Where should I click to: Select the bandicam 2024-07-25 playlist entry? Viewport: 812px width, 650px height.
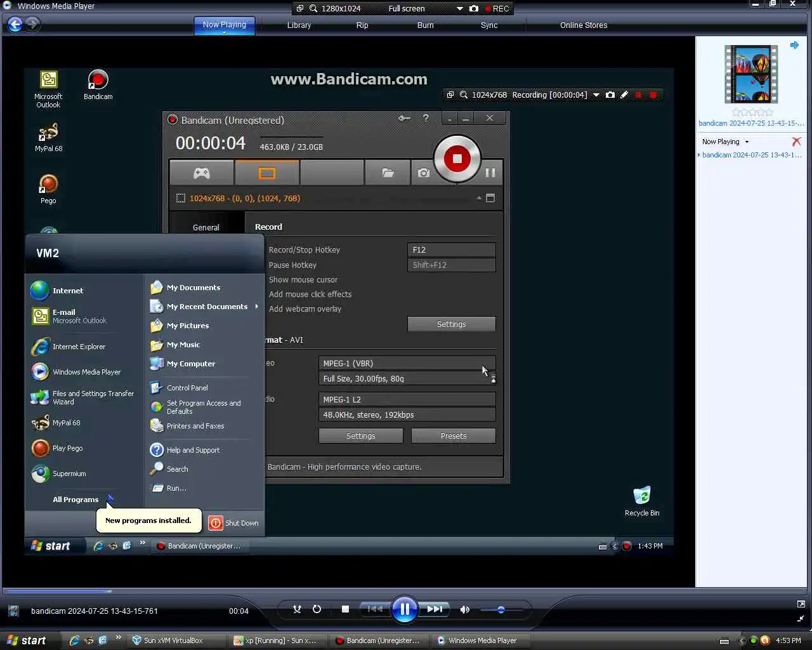pyautogui.click(x=752, y=155)
